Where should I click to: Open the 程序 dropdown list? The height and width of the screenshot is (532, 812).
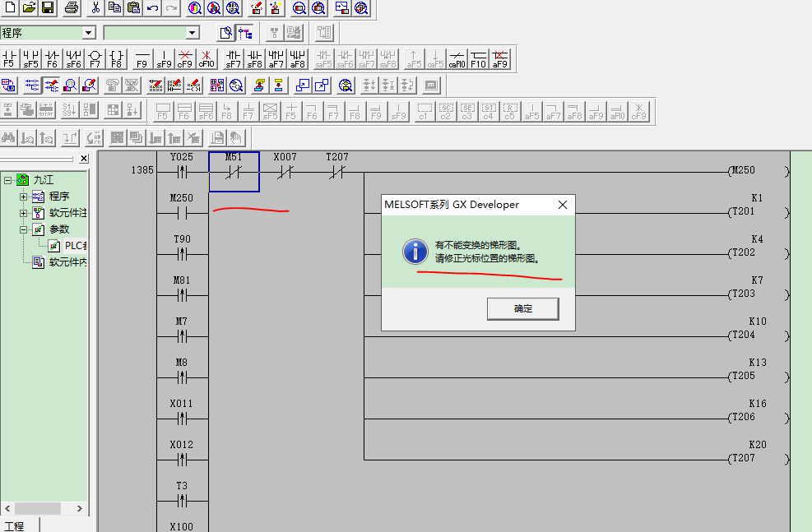pos(88,33)
